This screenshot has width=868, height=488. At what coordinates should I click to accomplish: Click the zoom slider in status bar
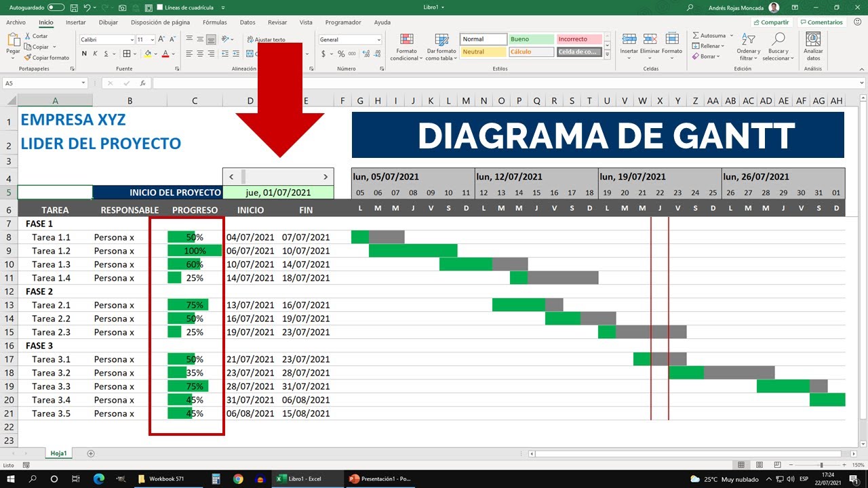click(821, 465)
